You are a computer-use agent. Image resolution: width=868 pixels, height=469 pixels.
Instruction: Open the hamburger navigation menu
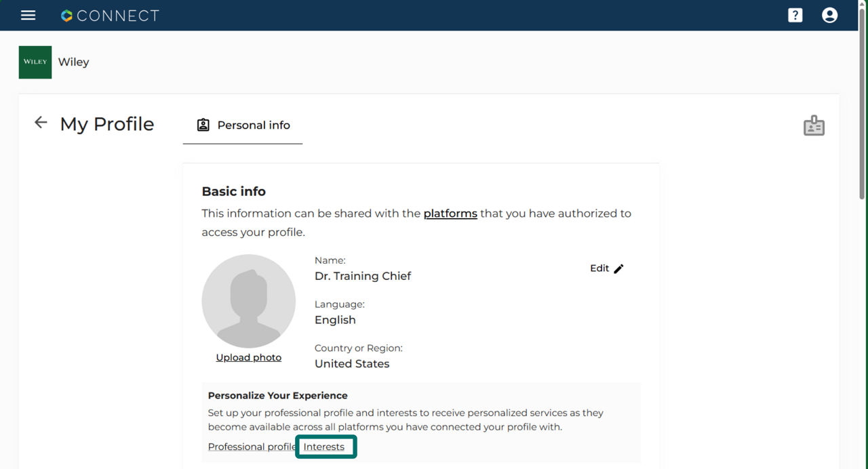tap(28, 15)
